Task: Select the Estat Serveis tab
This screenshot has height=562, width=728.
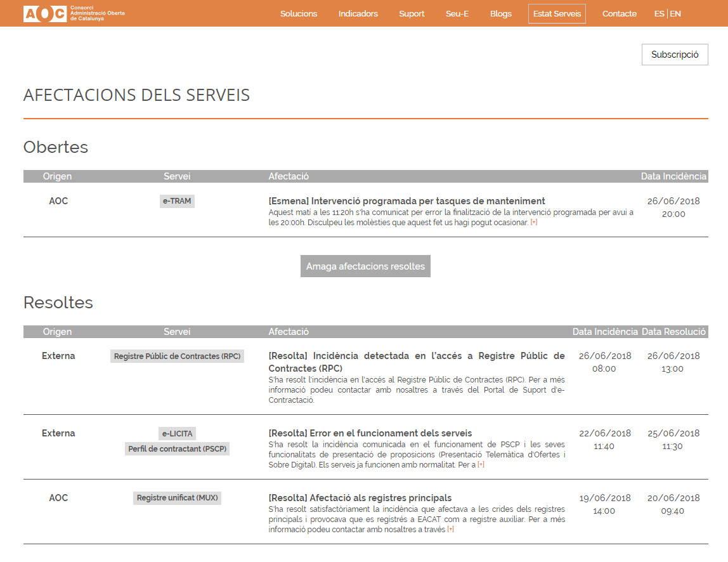Action: (x=557, y=14)
